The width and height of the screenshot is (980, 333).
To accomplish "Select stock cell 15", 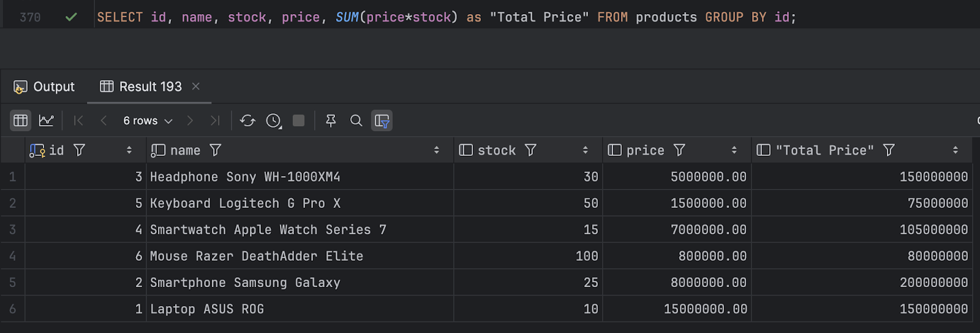I will click(528, 229).
